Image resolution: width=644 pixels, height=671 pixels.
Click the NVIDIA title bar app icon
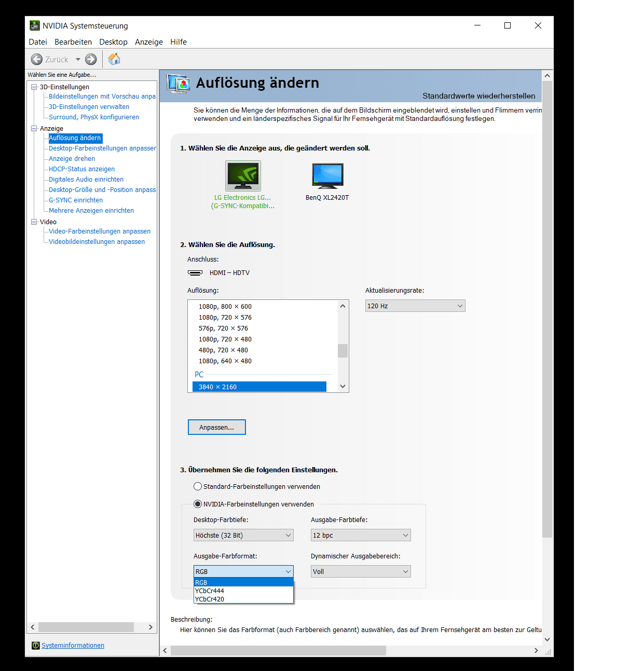34,25
